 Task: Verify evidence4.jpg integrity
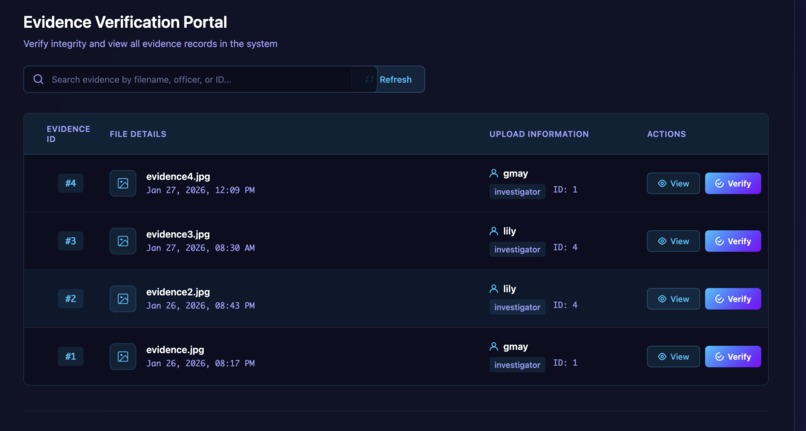point(733,183)
